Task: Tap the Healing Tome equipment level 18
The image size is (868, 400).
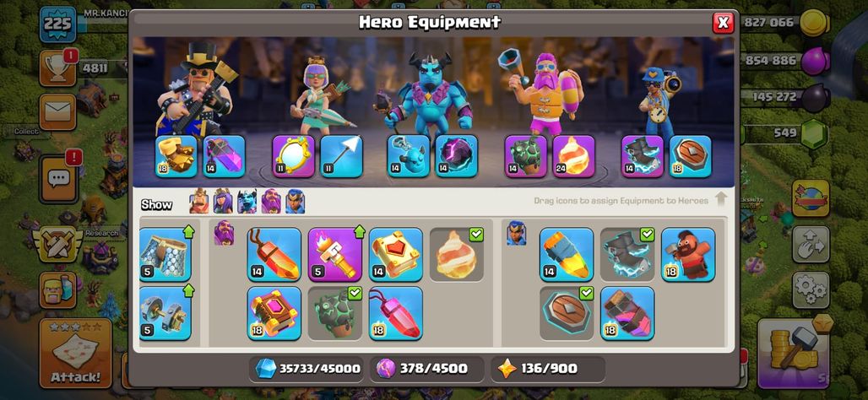Action: point(274,312)
